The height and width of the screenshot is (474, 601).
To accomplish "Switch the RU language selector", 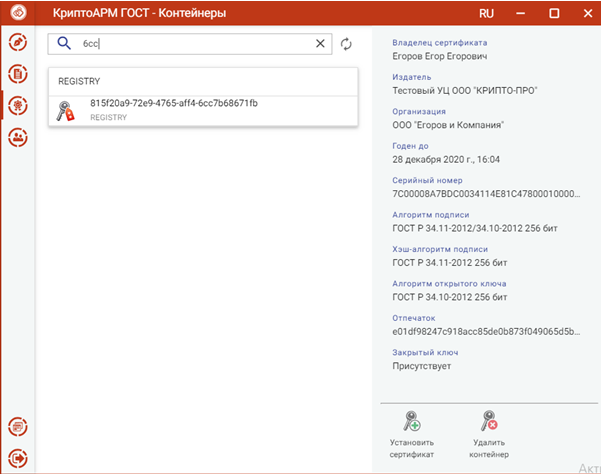I will (486, 13).
